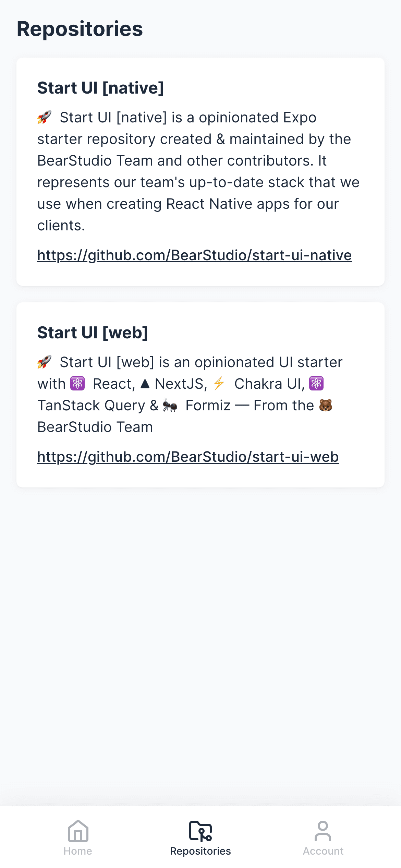Click the Repositories page heading
The height and width of the screenshot is (868, 401).
coord(80,29)
